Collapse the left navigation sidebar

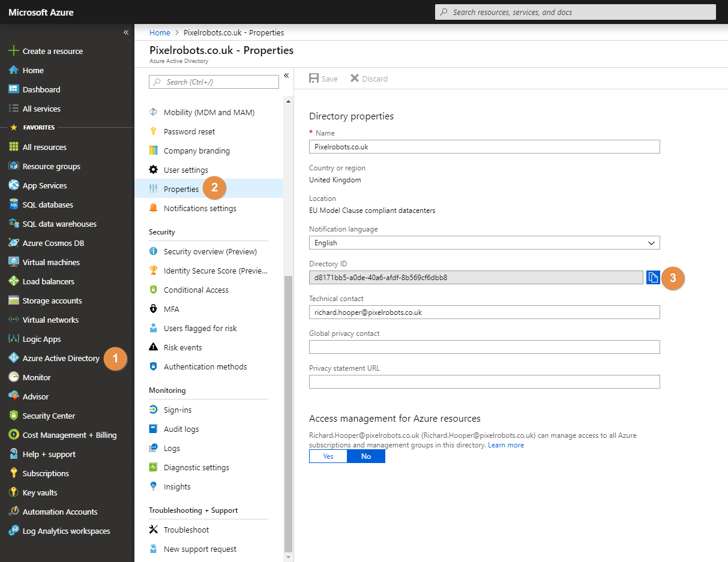(126, 32)
